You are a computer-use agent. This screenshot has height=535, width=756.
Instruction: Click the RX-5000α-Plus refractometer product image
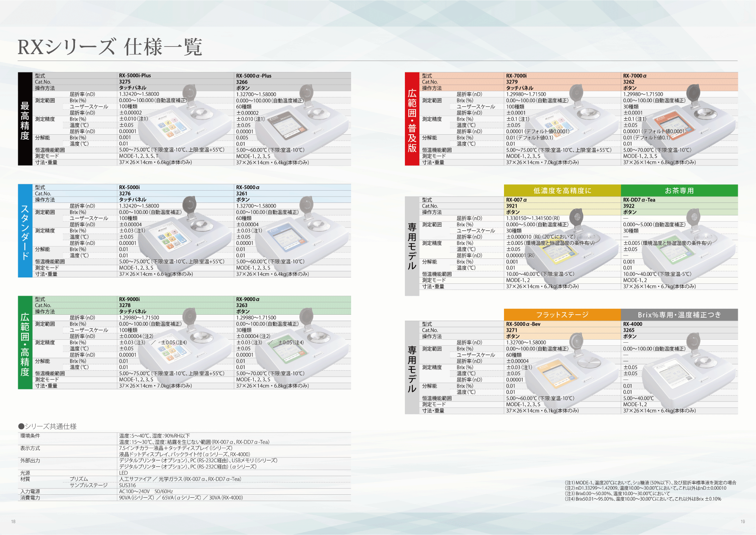point(302,121)
